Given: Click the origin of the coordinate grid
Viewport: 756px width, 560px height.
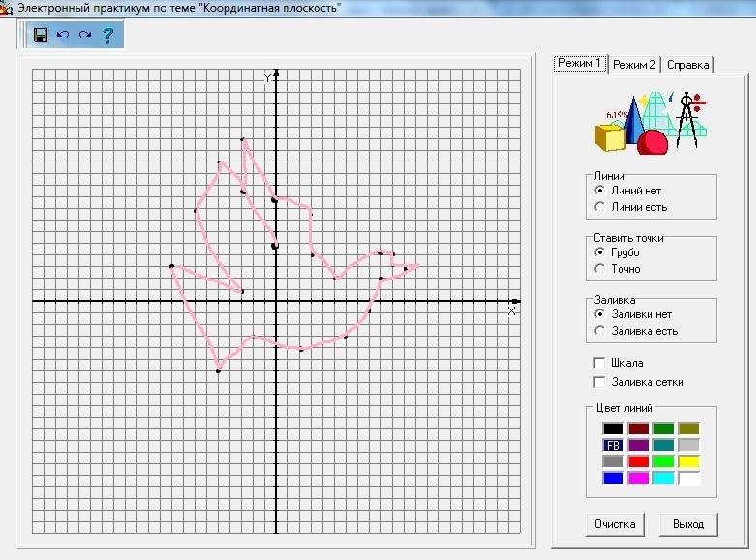Looking at the screenshot, I should click(x=276, y=301).
